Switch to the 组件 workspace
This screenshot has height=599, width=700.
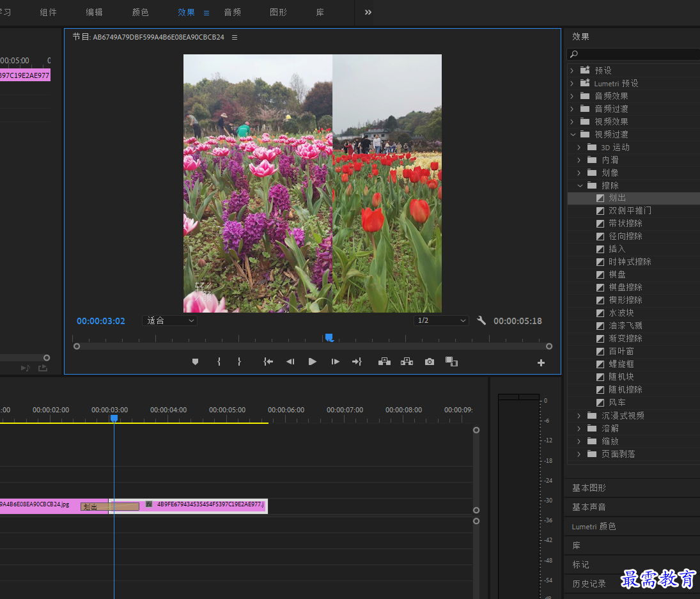48,13
